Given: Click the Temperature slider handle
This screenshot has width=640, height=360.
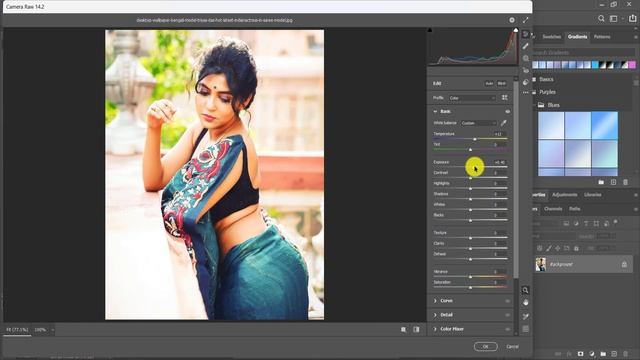Looking at the screenshot, I should [x=475, y=139].
